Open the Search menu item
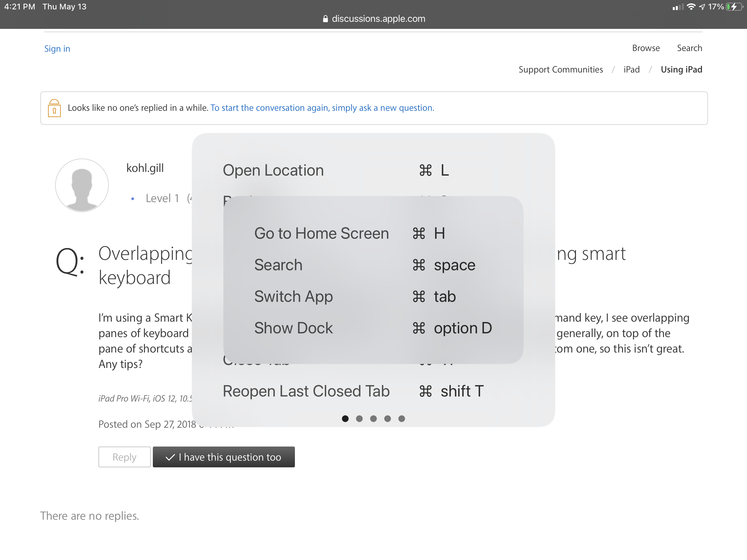This screenshot has height=560, width=747. [689, 48]
